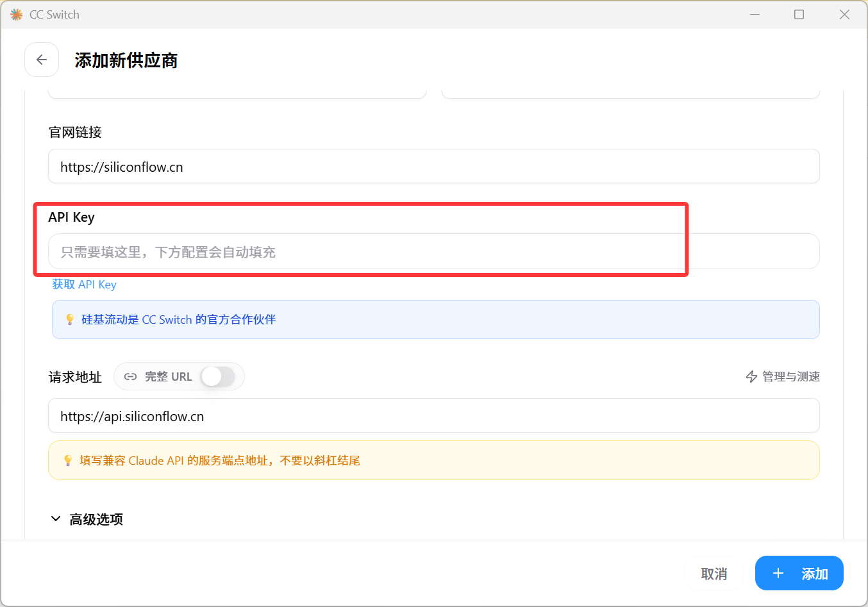Click the 官网链接 label
The width and height of the screenshot is (868, 607).
click(75, 132)
